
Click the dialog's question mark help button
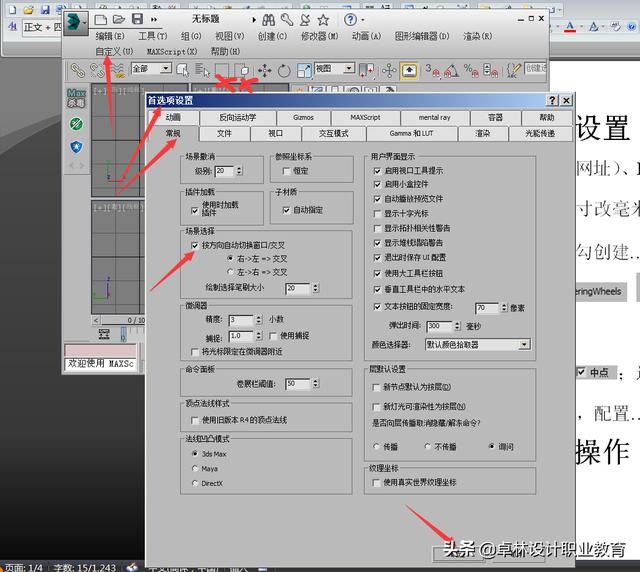552,100
